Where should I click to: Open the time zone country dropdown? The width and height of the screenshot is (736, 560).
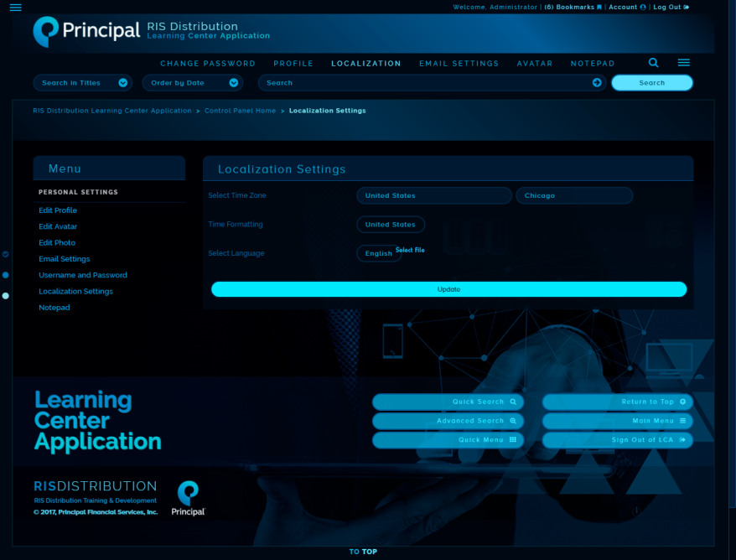tap(434, 195)
